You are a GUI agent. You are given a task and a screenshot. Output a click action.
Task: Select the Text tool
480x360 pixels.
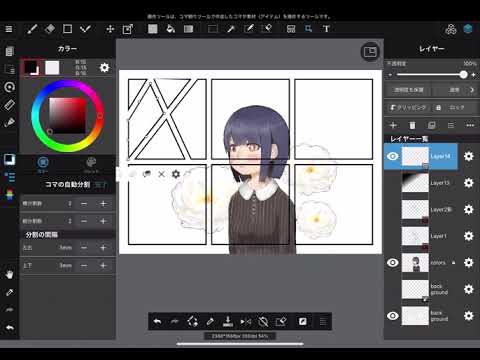point(326,29)
